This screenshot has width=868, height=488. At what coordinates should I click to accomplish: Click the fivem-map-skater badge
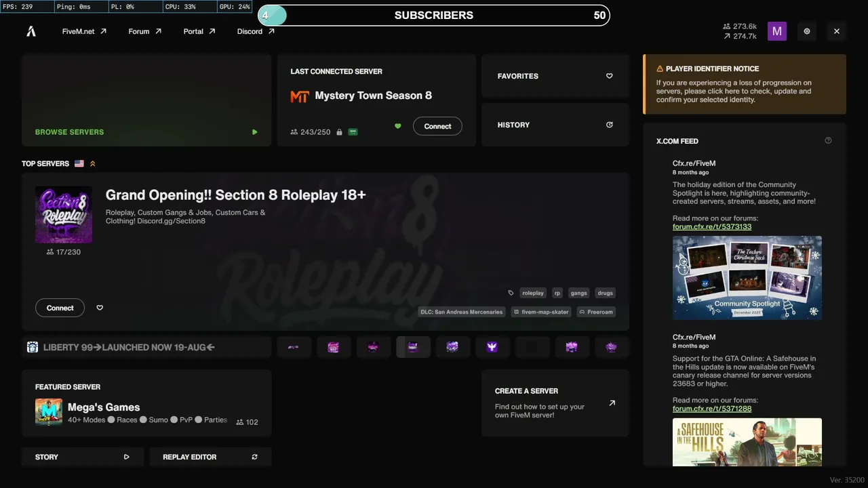(541, 312)
